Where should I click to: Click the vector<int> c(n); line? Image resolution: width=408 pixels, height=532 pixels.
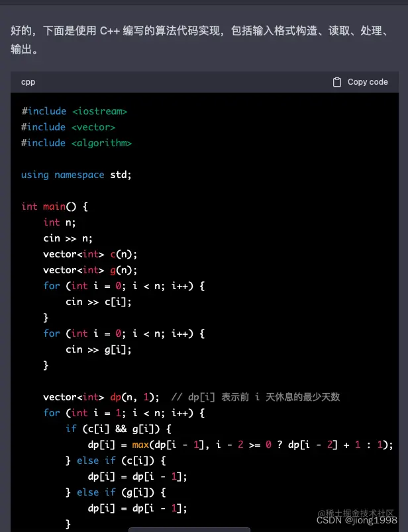90,254
